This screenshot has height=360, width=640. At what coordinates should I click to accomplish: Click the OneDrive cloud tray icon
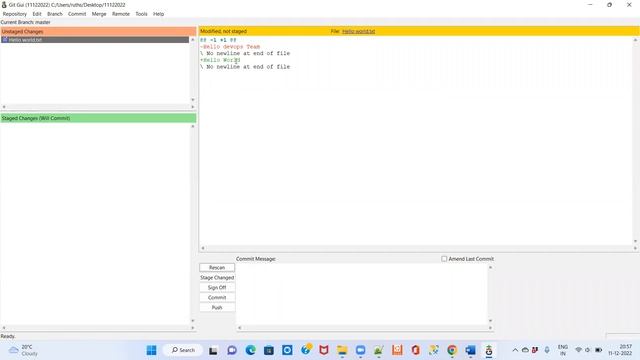525,350
